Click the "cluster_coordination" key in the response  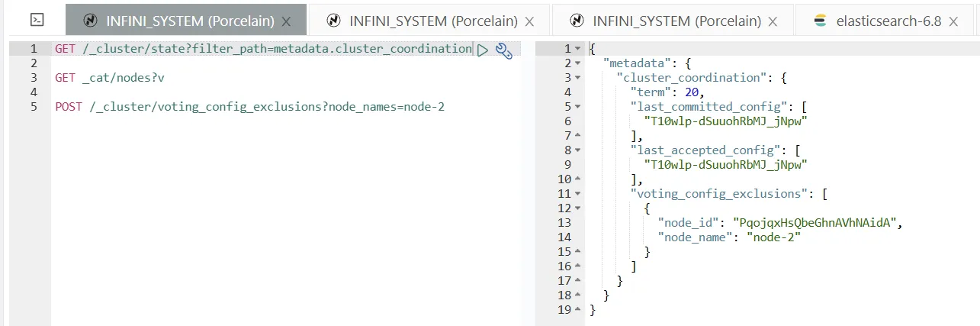click(693, 78)
